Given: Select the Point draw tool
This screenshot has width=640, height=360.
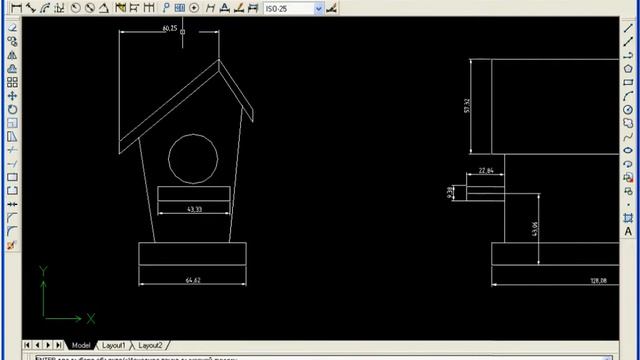Looking at the screenshot, I should [628, 204].
